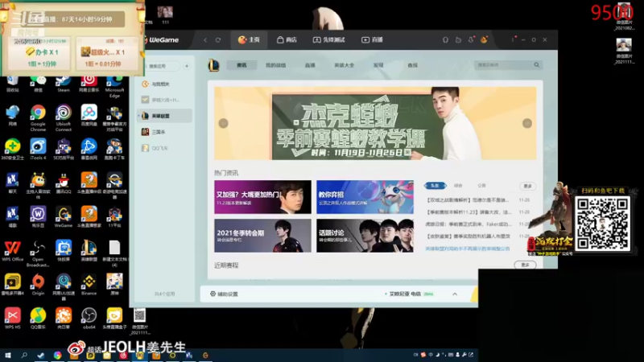Open WeGame download icon with red dot
Image resolution: width=644 pixels, height=362 pixels.
471,39
